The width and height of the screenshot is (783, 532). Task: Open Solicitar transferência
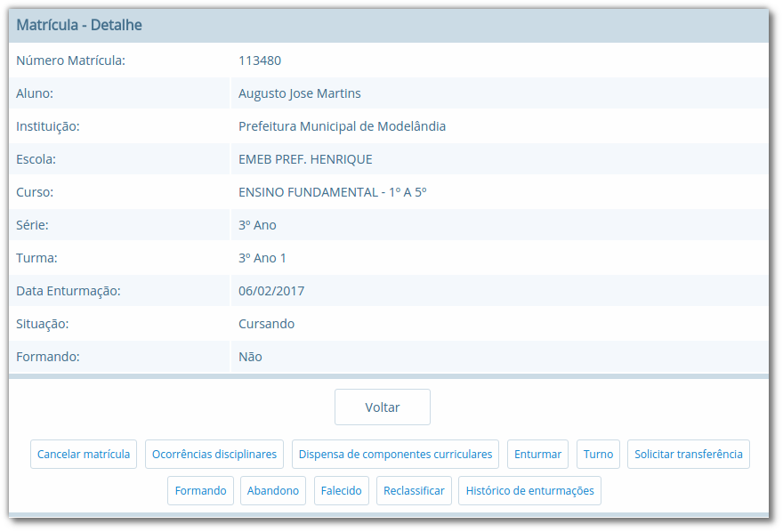[689, 454]
